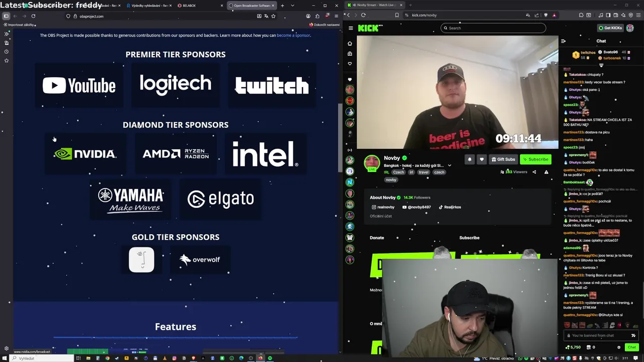The height and width of the screenshot is (362, 644).
Task: Click the Yamaha Make Waves logo
Action: 131,200
